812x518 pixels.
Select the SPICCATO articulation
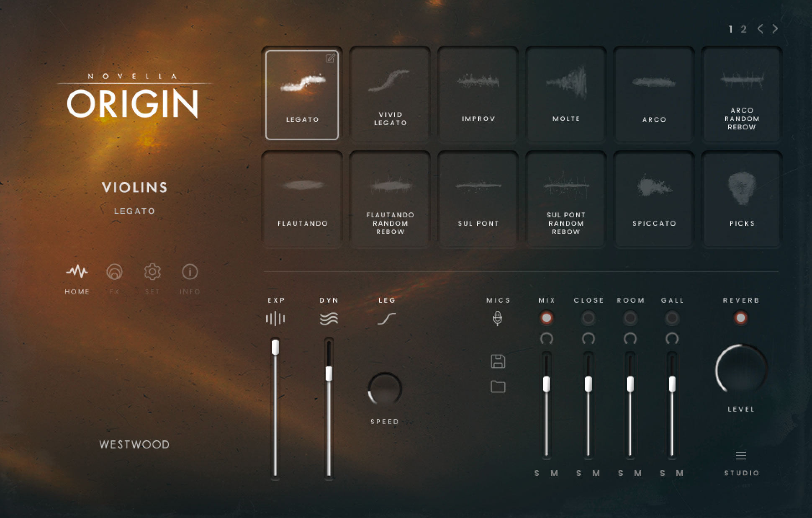(x=653, y=197)
